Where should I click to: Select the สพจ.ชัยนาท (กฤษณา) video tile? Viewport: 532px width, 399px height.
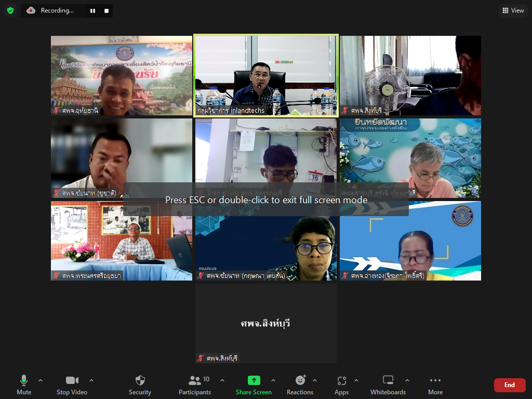(x=266, y=241)
